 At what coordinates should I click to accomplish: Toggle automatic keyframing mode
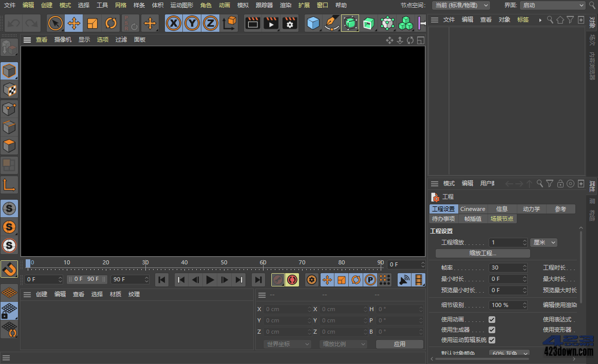291,279
